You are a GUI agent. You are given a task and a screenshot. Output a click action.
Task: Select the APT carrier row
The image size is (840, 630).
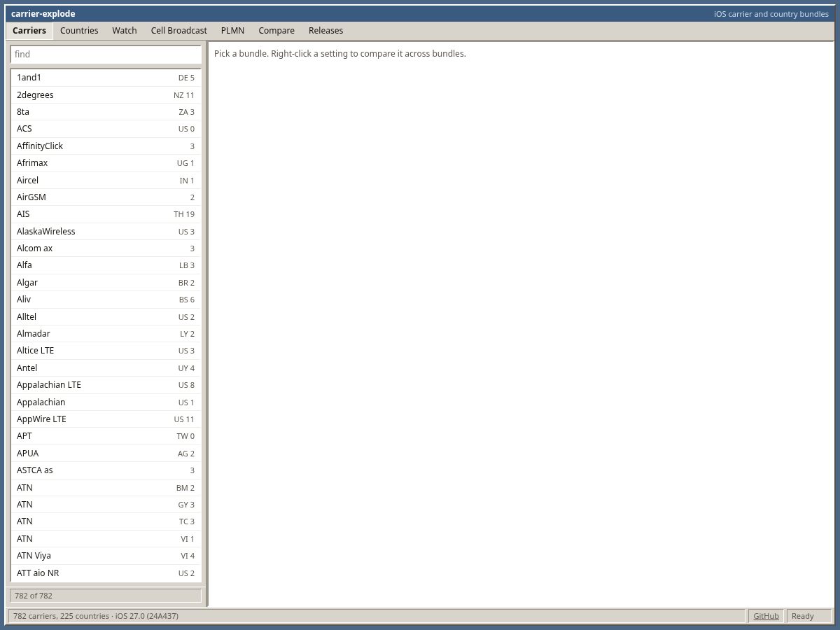pyautogui.click(x=106, y=436)
